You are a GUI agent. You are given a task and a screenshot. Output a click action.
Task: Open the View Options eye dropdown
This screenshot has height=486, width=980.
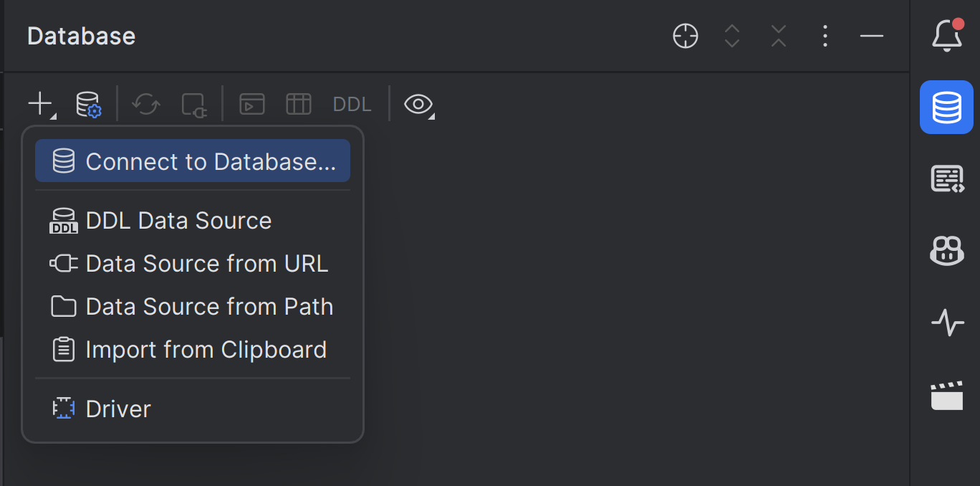pos(418,105)
